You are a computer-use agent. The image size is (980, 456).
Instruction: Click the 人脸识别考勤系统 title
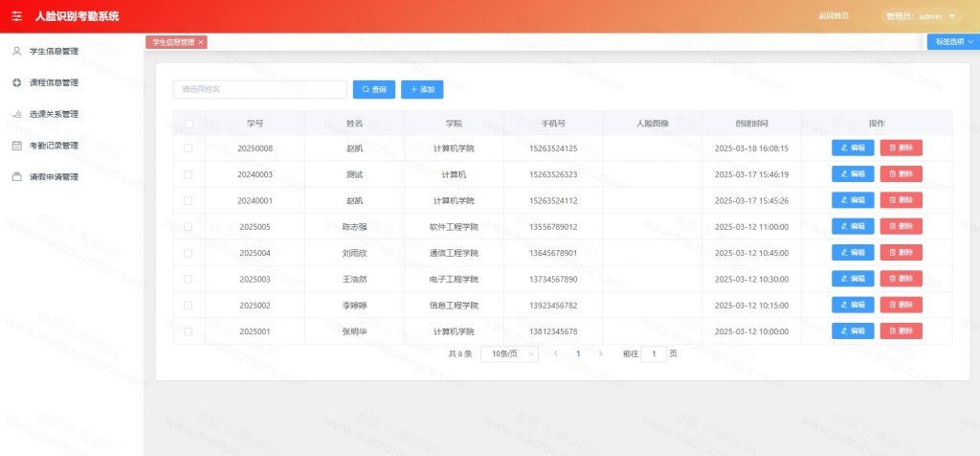[x=77, y=16]
